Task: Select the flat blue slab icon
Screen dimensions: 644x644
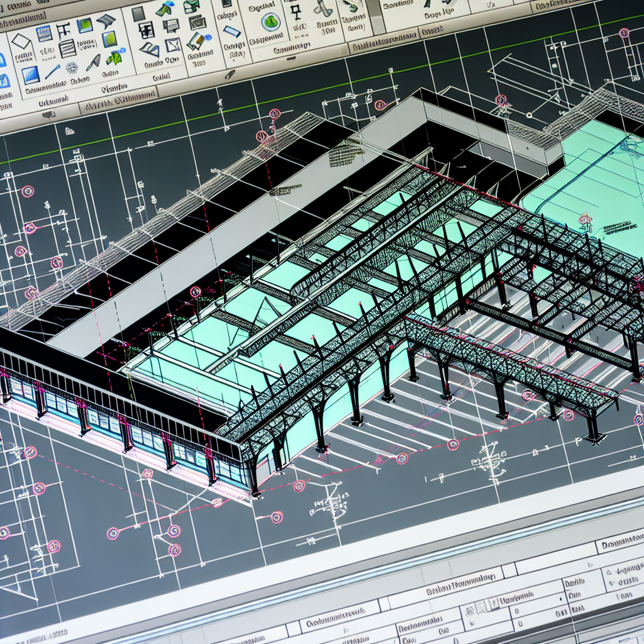Action: (231, 31)
